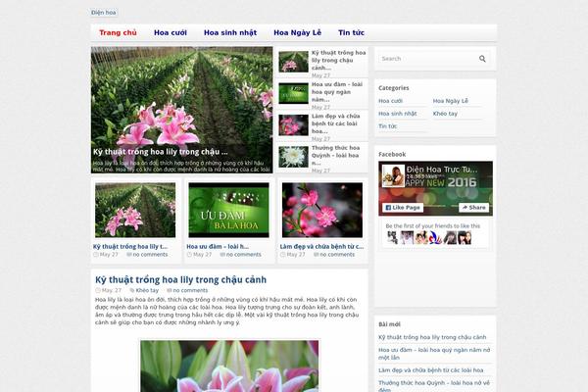
Task: Open card link Làm đẹp và chữa bệnh từ c...
Action: point(321,246)
